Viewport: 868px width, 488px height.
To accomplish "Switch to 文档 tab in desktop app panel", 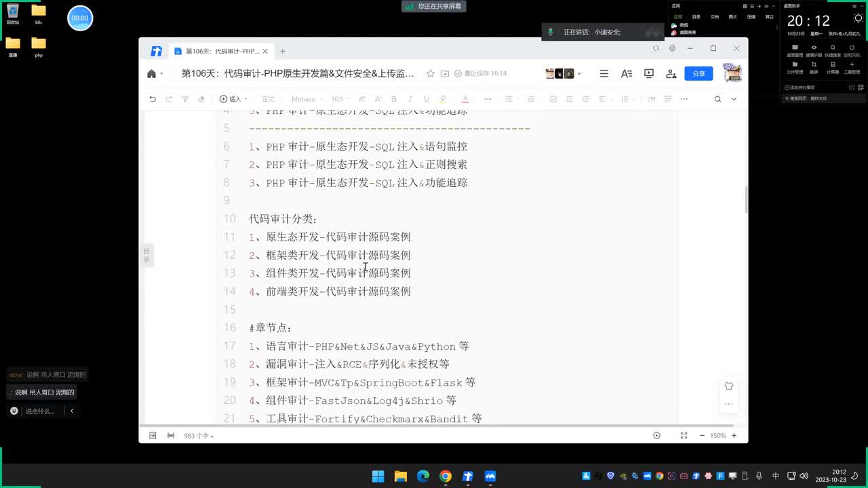I will (x=714, y=16).
